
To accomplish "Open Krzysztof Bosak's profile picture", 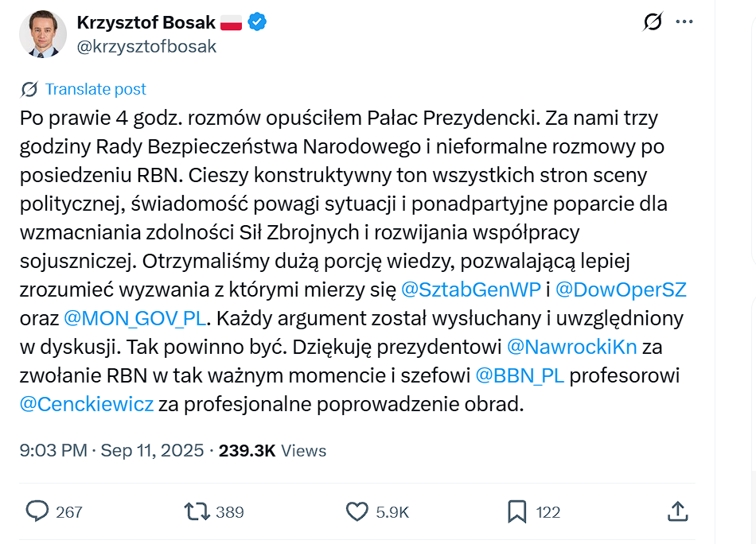I will click(42, 35).
